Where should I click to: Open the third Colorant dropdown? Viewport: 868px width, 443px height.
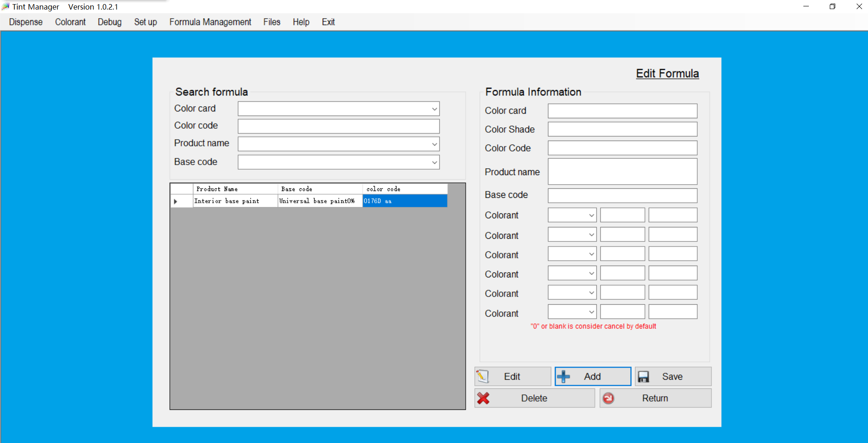(x=591, y=254)
